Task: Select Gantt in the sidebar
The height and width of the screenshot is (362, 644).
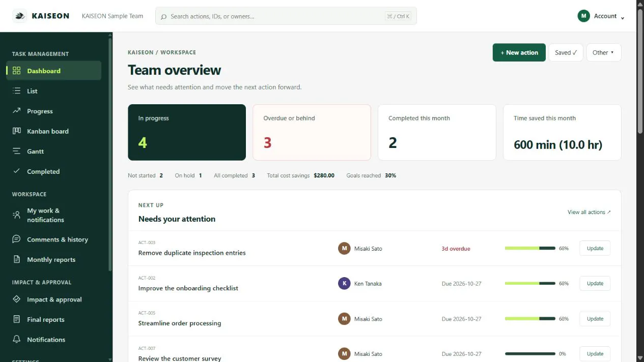Action: [x=53, y=151]
